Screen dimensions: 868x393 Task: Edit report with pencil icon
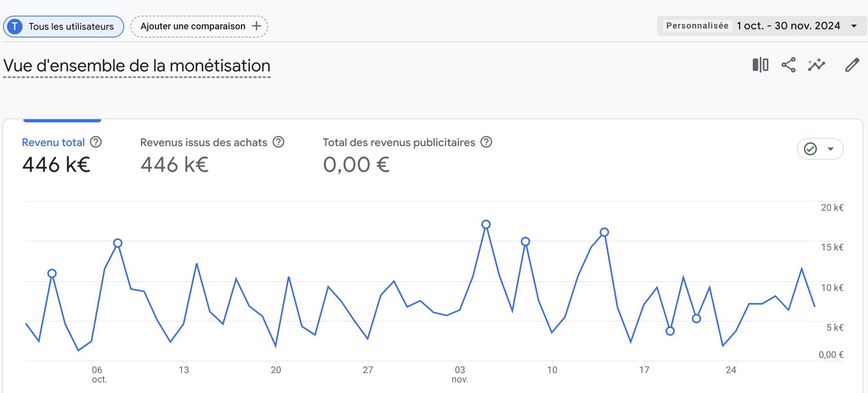(852, 65)
